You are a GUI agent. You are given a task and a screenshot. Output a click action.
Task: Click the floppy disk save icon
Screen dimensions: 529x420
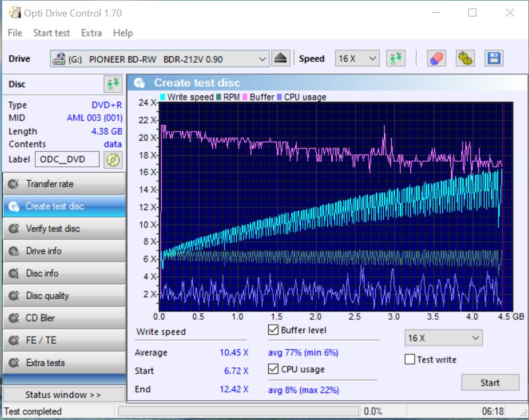pos(494,59)
